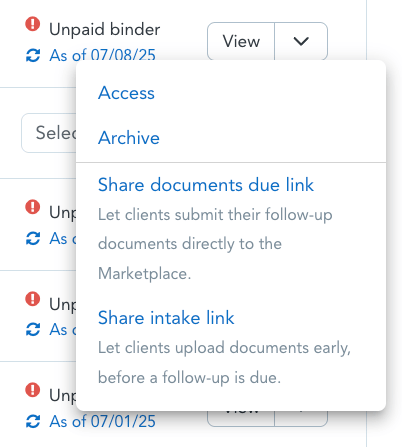The width and height of the screenshot is (402, 447).
Task: Click the refresh icon in the second unpaid row
Action: 33,238
